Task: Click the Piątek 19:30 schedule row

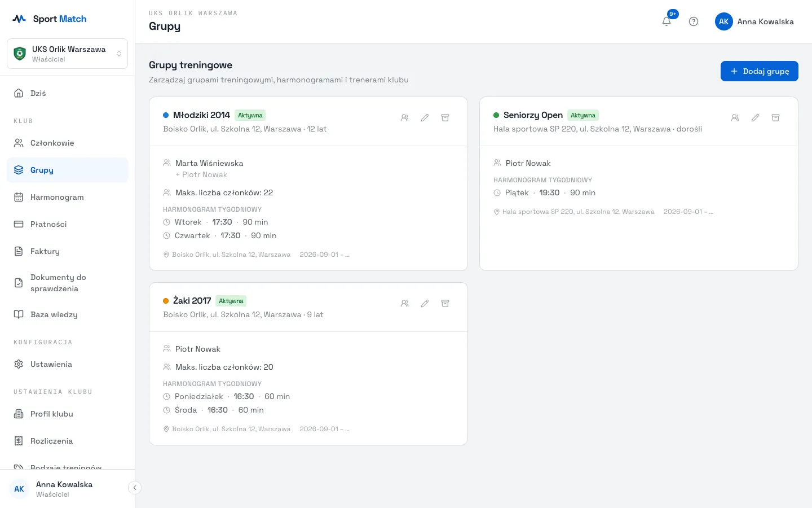Action: [x=545, y=192]
